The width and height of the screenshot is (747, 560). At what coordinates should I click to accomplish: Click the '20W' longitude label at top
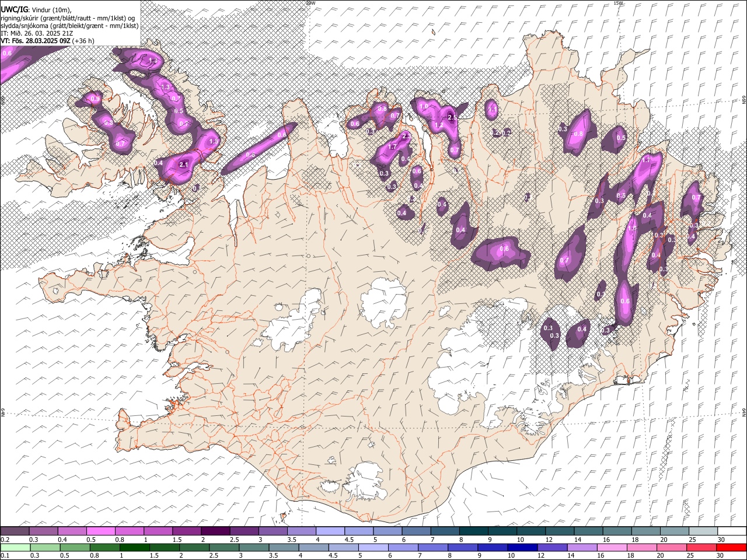click(310, 3)
